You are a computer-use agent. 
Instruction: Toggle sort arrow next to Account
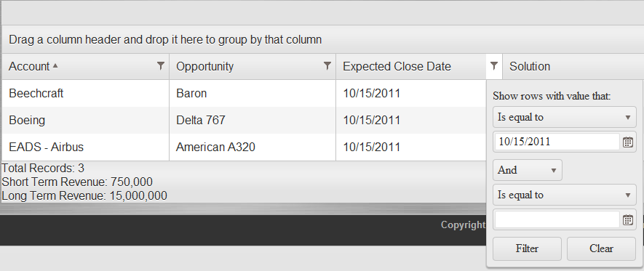click(55, 65)
